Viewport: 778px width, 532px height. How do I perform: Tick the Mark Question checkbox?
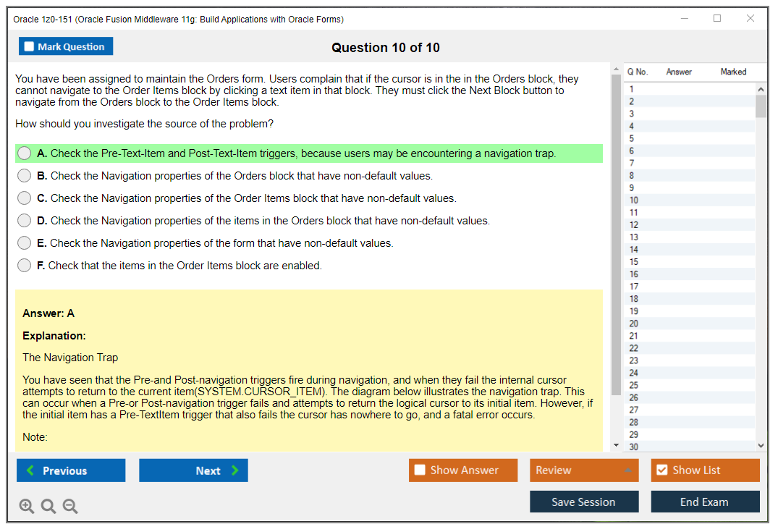(30, 47)
